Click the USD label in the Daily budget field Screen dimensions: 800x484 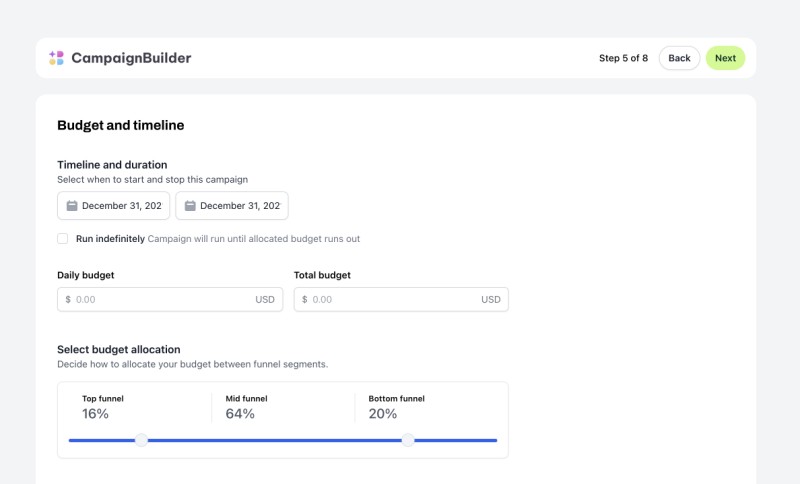(265, 299)
